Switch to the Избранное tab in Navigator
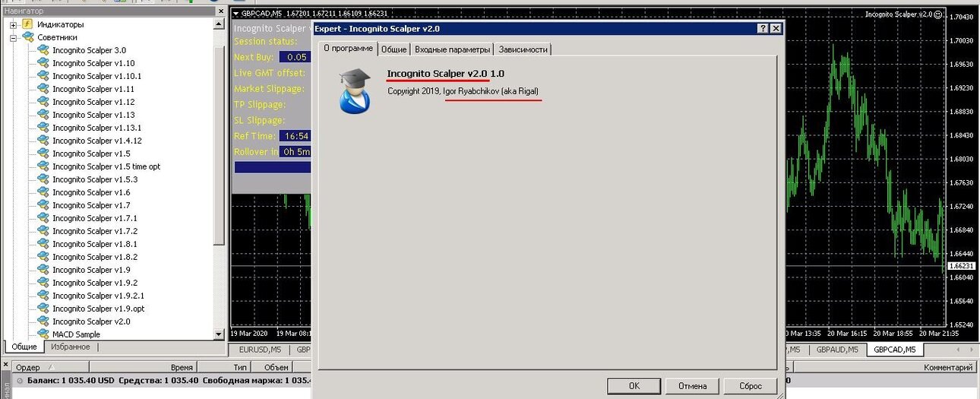Image resolution: width=980 pixels, height=399 pixels. 71,347
